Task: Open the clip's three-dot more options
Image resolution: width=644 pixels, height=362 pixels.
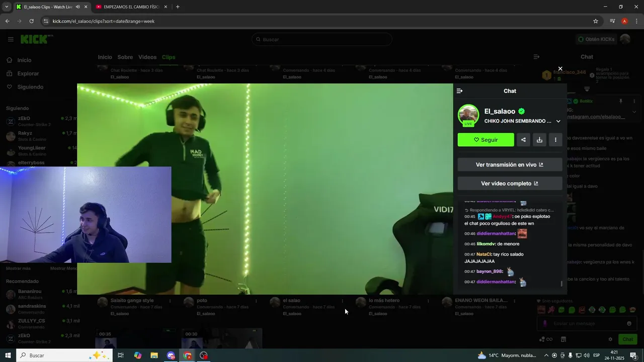Action: [x=555, y=140]
